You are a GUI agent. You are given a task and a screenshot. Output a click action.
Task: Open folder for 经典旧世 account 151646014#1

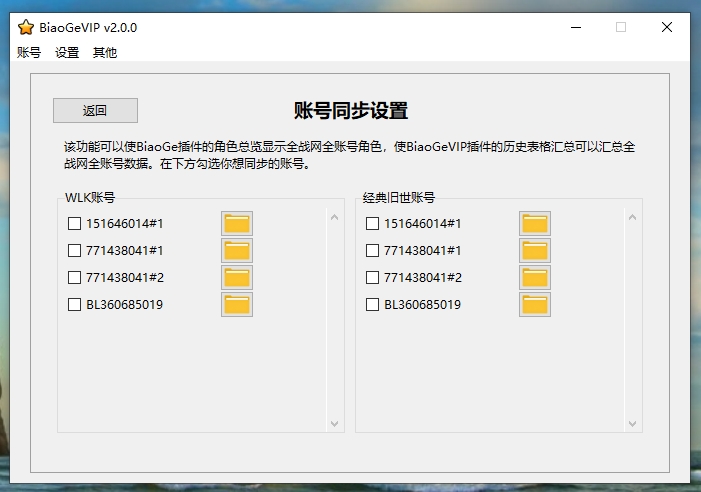(x=535, y=223)
